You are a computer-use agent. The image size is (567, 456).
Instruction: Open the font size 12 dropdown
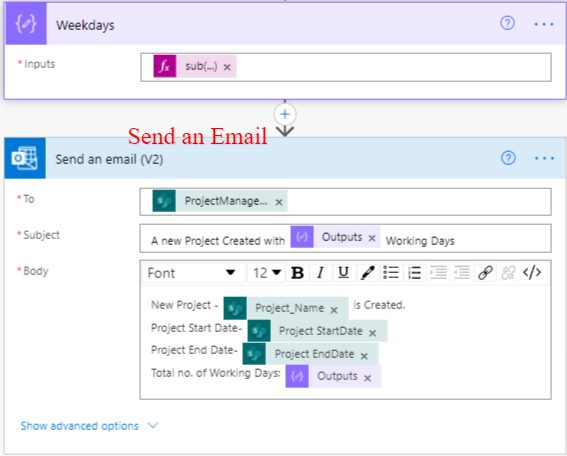point(267,273)
